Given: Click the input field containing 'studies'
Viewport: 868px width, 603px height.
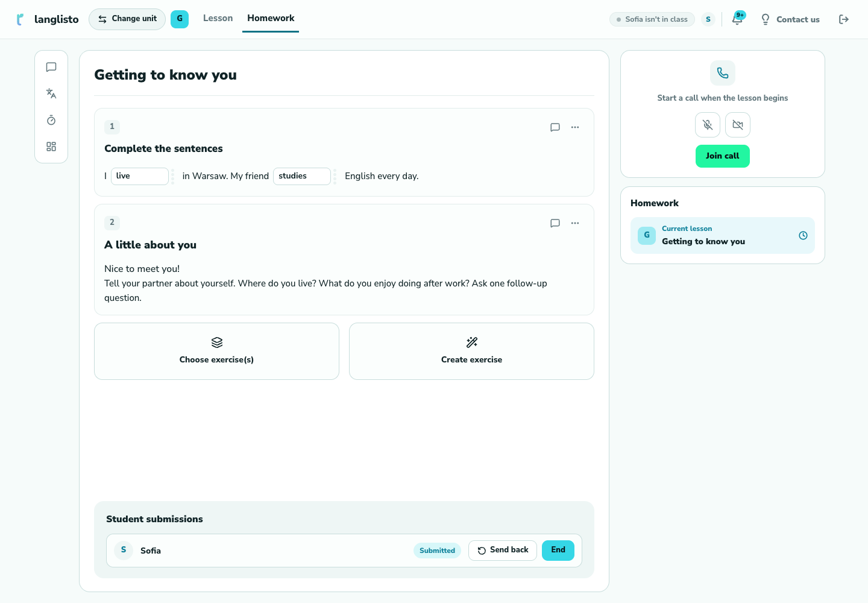Looking at the screenshot, I should 302,176.
